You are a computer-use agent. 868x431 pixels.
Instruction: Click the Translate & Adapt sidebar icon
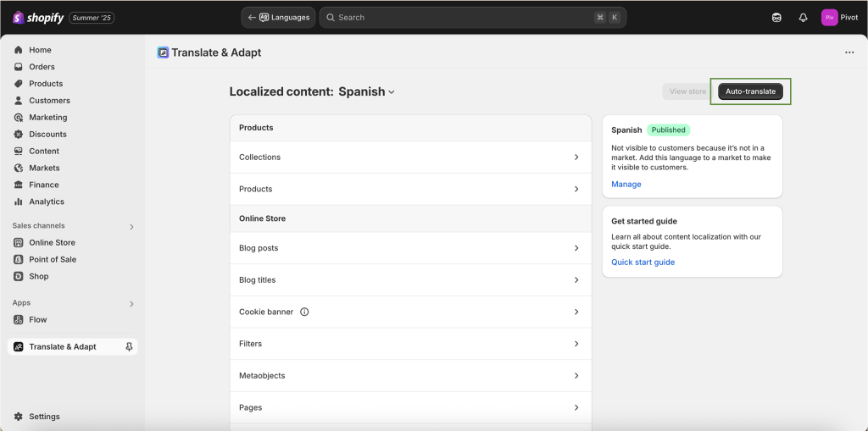[x=19, y=347]
